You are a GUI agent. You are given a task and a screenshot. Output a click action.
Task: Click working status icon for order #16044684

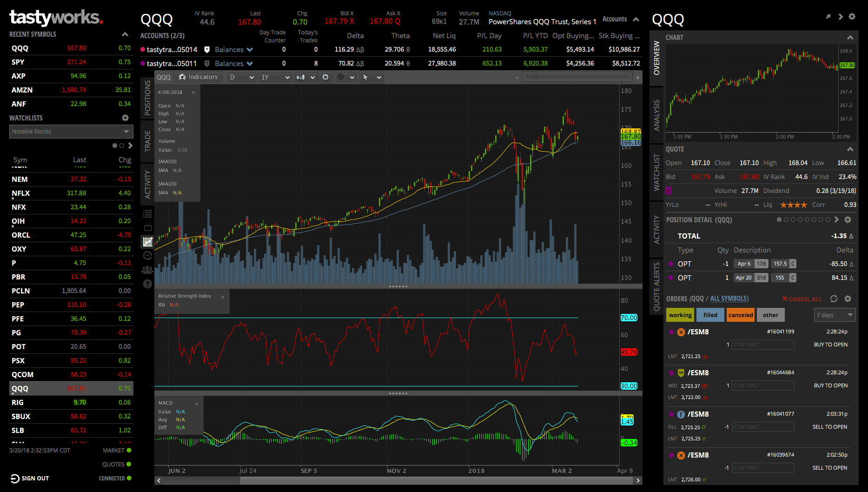pos(681,373)
